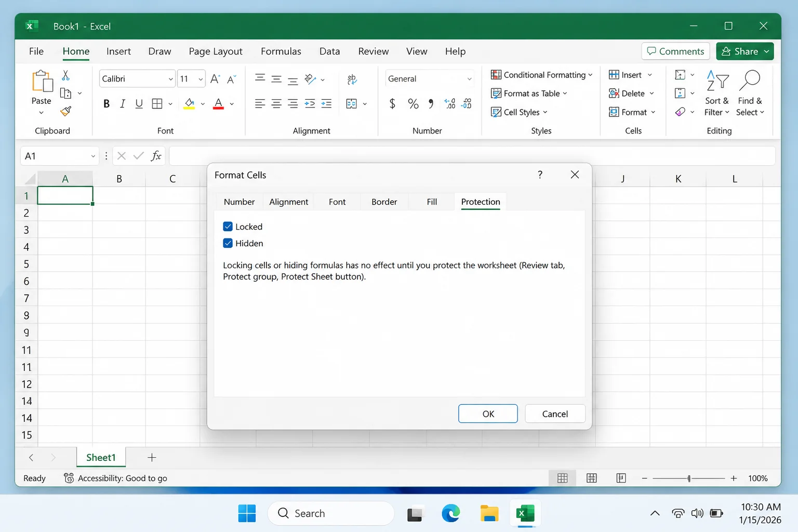Uncheck the Locked checkbox
This screenshot has width=798, height=532.
coord(228,227)
